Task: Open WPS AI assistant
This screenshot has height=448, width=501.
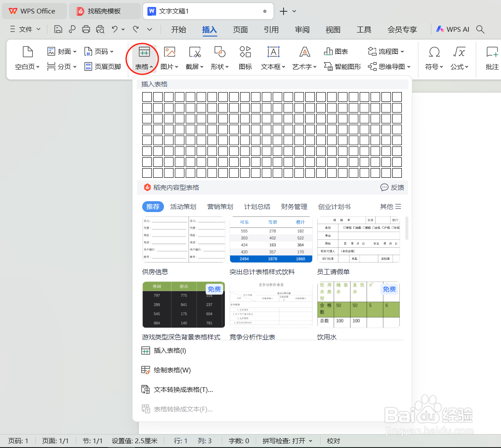Action: 453,30
